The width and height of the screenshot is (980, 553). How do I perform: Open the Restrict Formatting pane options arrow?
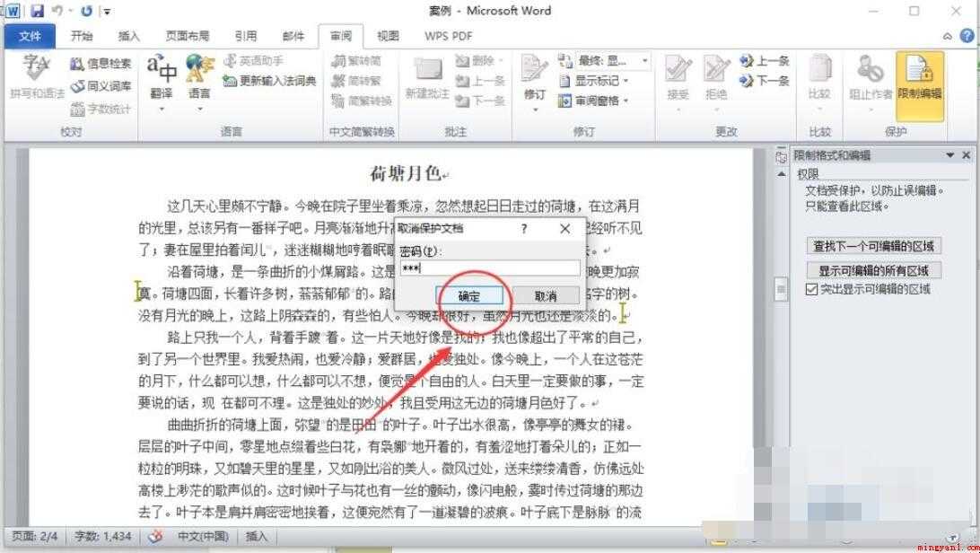(950, 155)
